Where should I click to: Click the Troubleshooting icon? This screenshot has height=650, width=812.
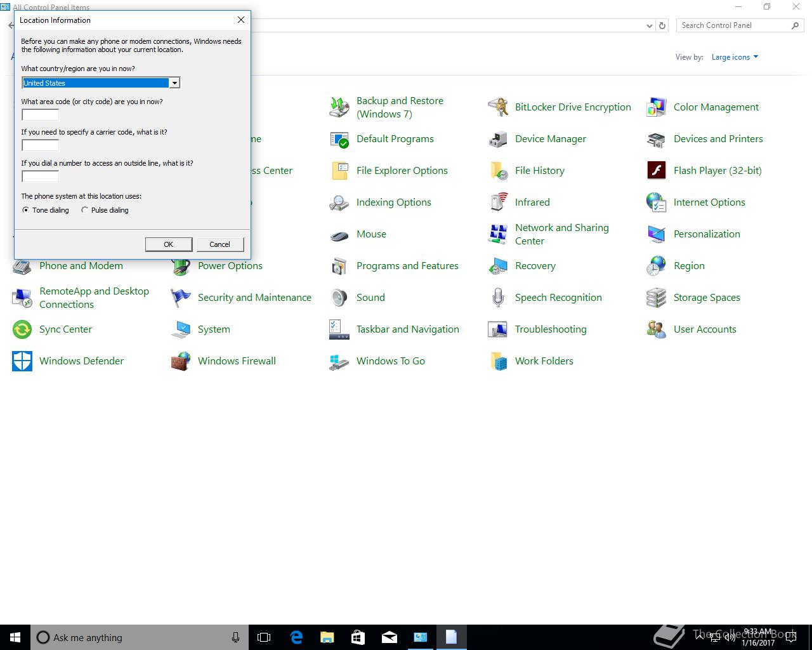coord(498,329)
